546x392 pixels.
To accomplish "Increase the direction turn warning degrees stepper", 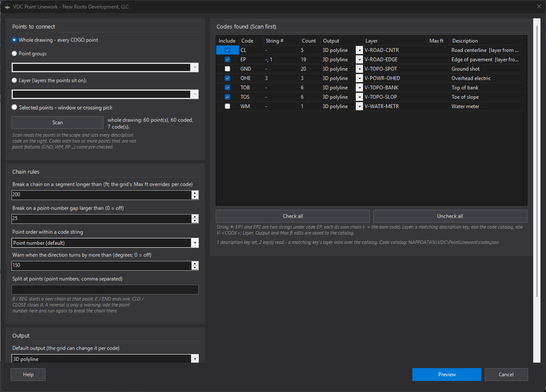I will (x=195, y=263).
